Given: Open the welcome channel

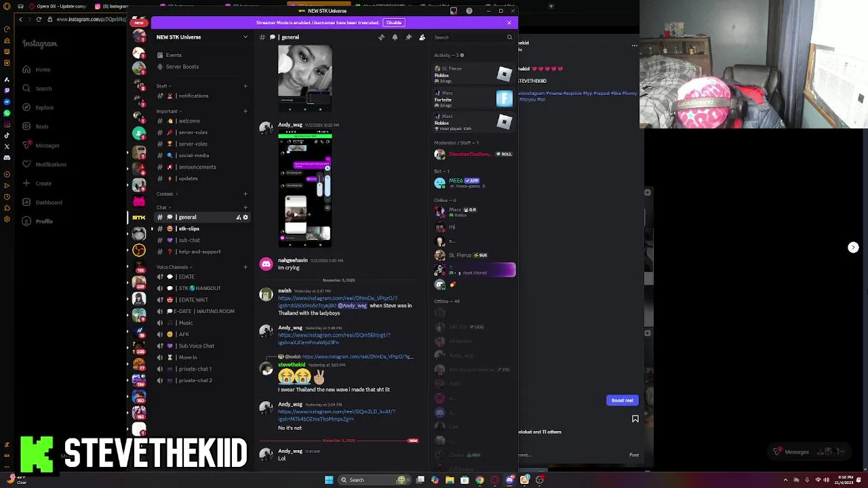Looking at the screenshot, I should click(202, 121).
